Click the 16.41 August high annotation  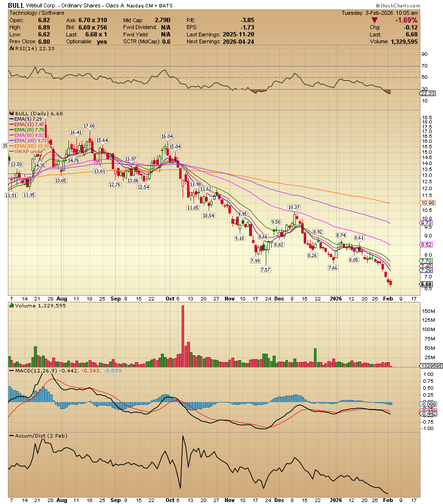(76, 132)
